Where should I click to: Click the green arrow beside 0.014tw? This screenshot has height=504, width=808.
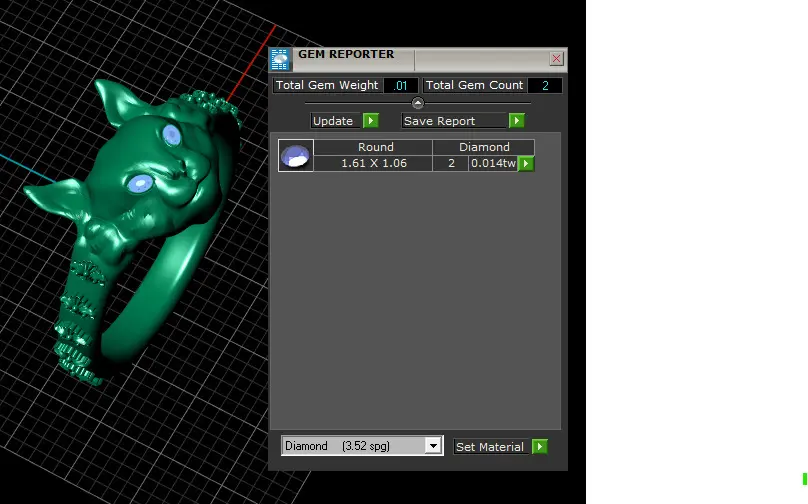point(526,164)
